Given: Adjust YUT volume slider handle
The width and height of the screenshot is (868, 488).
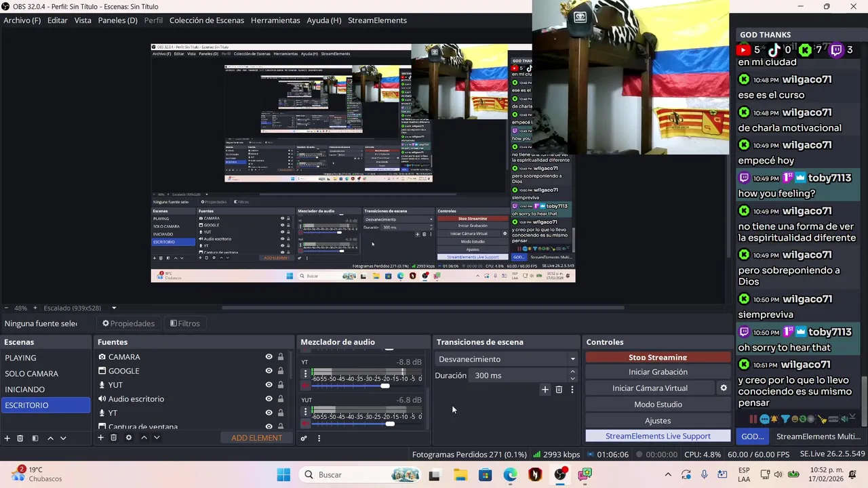Looking at the screenshot, I should [390, 424].
